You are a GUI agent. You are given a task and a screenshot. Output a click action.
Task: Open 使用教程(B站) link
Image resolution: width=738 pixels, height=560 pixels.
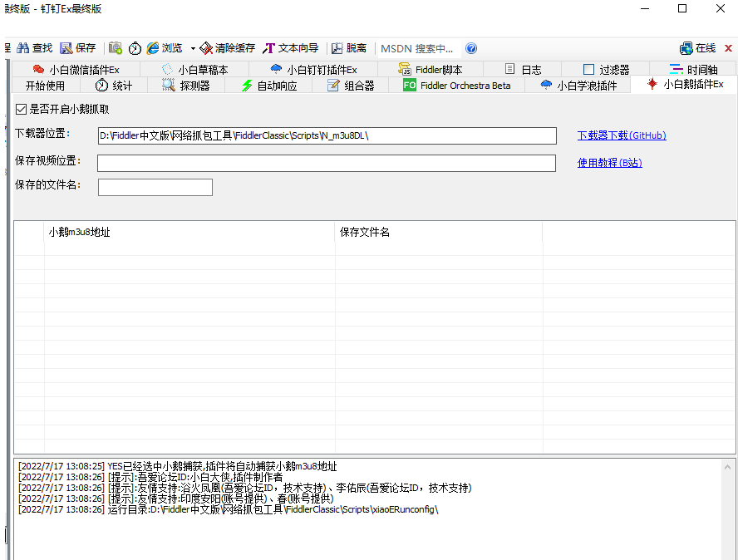(609, 163)
